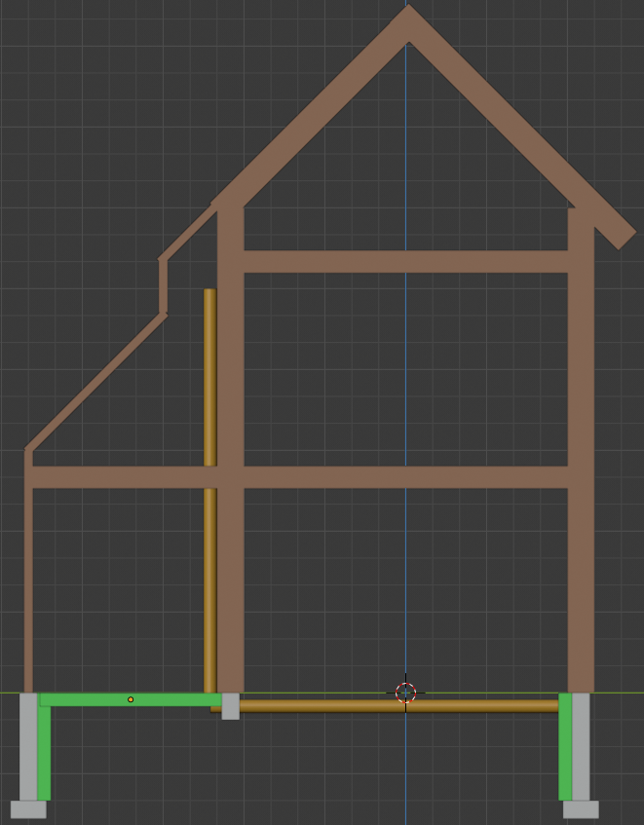Select the short upper thin diagonal roof segment
The height and width of the screenshot is (825, 644).
click(x=188, y=233)
